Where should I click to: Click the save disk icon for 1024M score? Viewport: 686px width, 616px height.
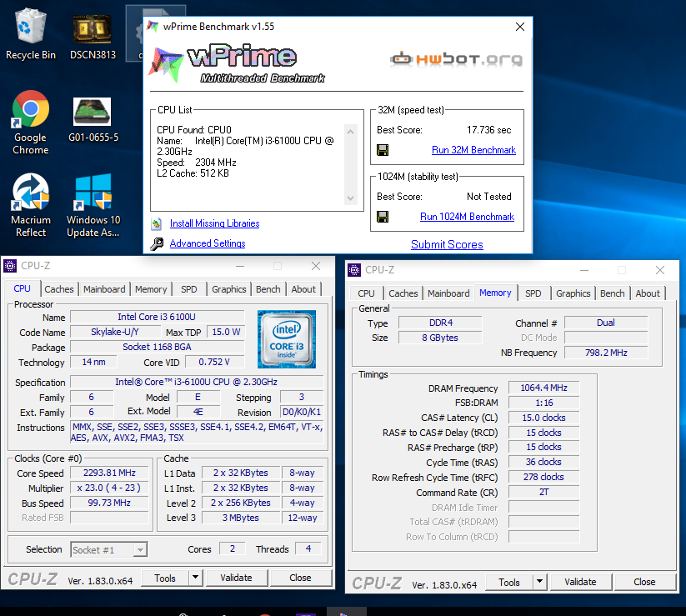click(383, 217)
